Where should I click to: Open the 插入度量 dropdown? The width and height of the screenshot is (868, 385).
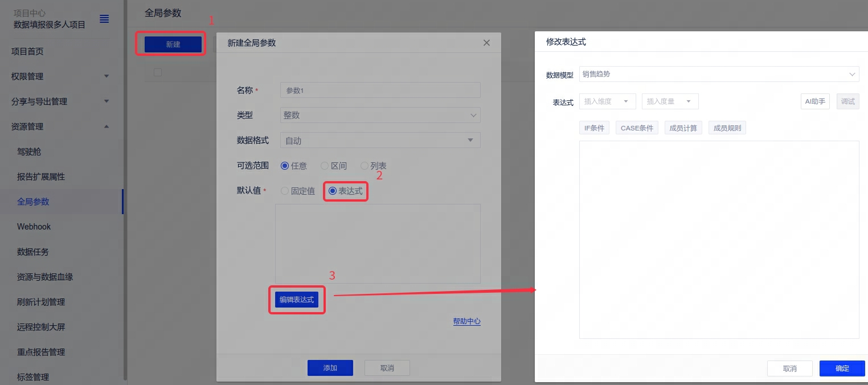click(670, 101)
